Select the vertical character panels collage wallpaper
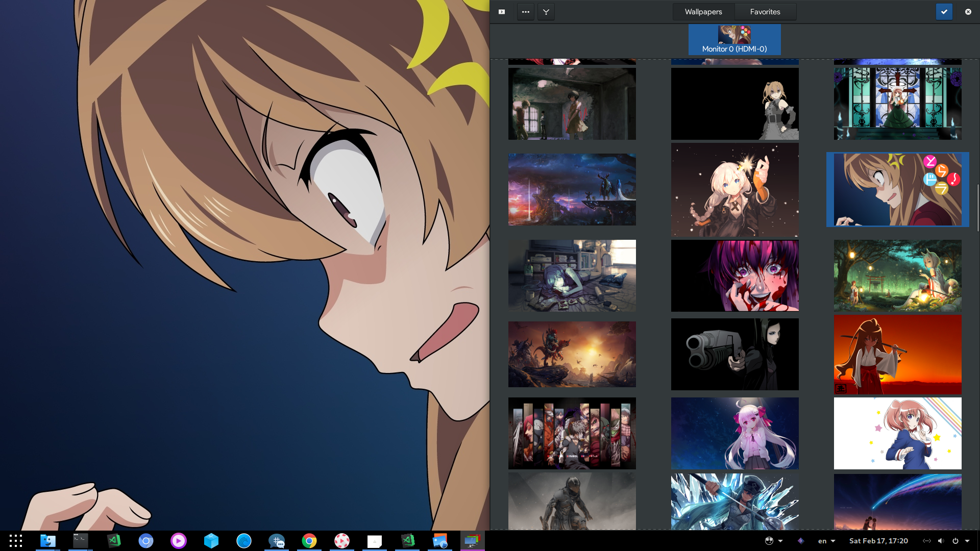The width and height of the screenshot is (980, 551). click(x=572, y=433)
